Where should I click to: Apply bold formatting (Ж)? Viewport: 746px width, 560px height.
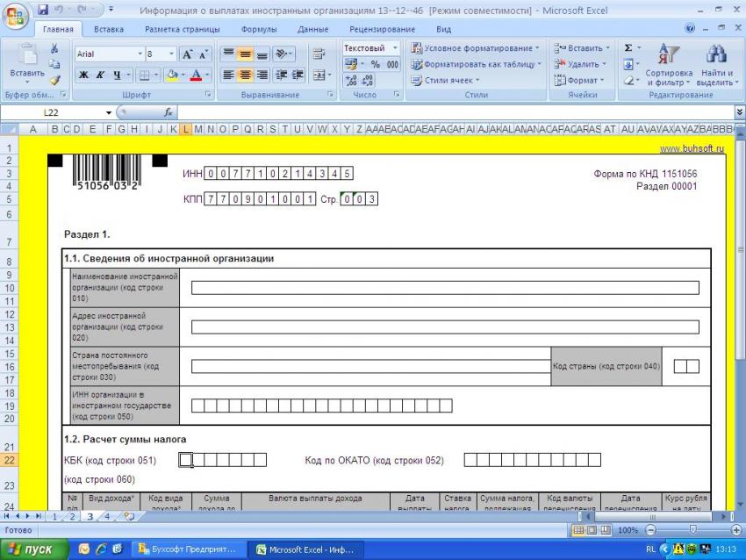point(84,75)
